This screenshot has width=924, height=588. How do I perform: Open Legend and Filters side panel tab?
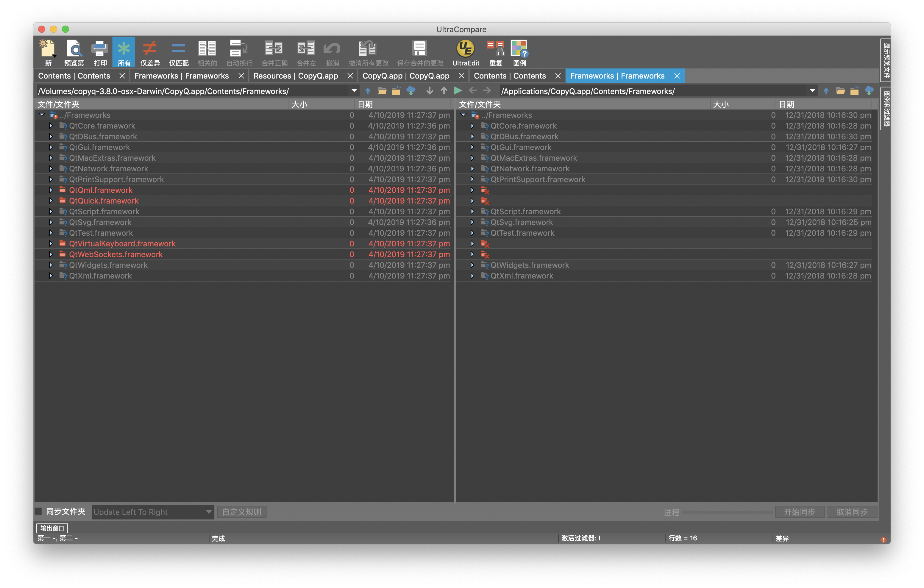pos(886,109)
